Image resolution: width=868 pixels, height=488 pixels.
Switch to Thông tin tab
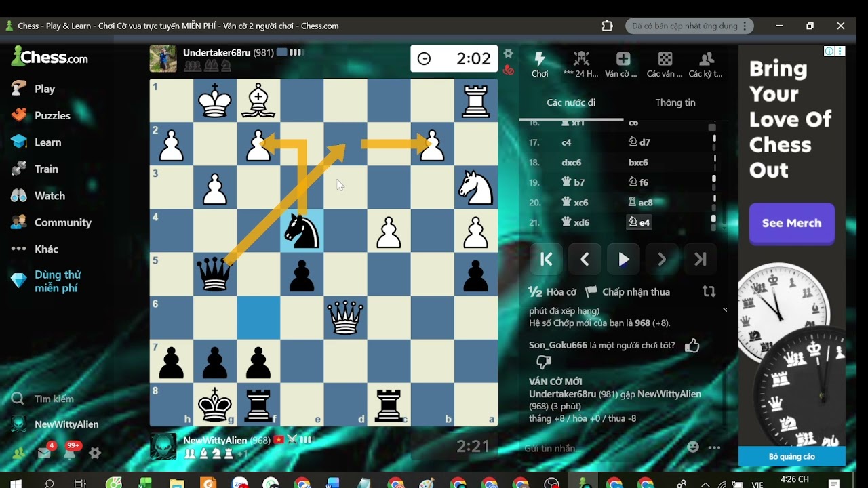675,103
